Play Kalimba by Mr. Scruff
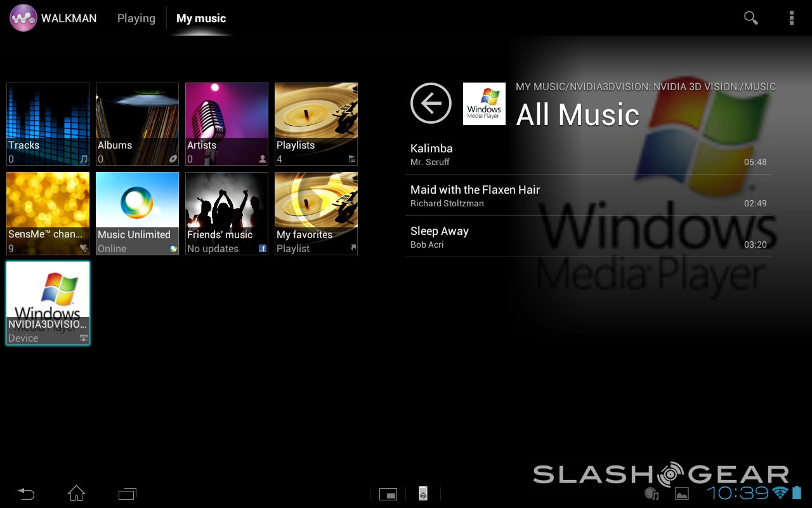This screenshot has width=812, height=508. [x=588, y=154]
